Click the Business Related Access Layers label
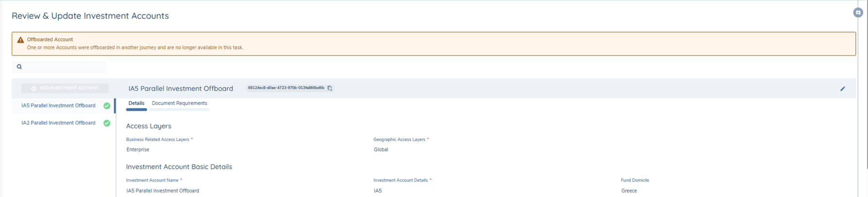This screenshot has width=868, height=197. [x=158, y=140]
